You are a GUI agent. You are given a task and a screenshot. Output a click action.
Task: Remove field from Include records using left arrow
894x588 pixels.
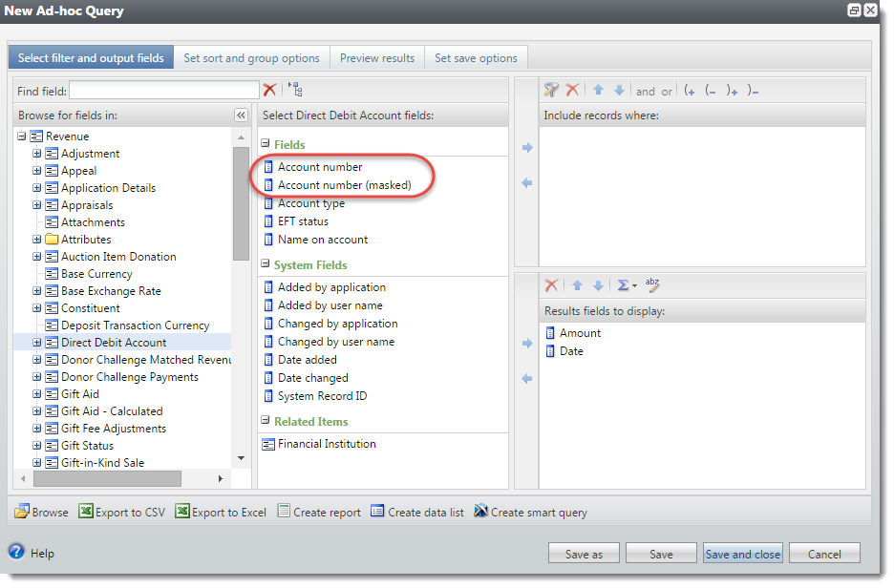(x=527, y=183)
